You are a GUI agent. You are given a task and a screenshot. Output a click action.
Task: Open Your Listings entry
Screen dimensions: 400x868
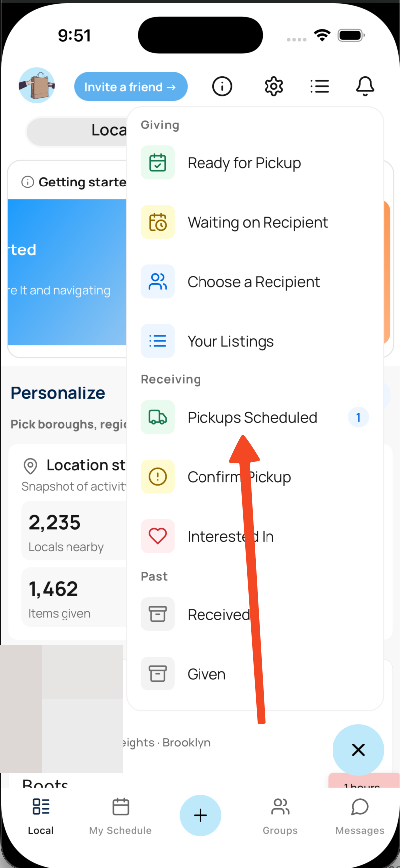[x=230, y=341]
